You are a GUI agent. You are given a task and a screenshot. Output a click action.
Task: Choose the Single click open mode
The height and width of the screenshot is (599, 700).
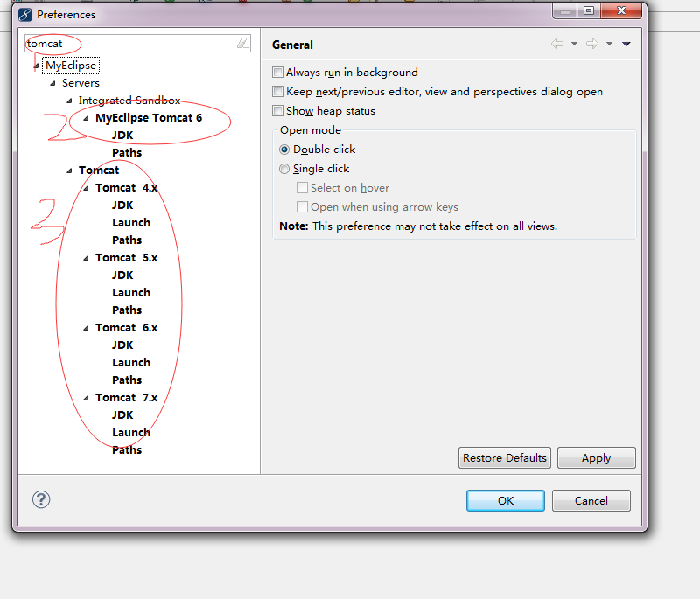click(x=284, y=169)
